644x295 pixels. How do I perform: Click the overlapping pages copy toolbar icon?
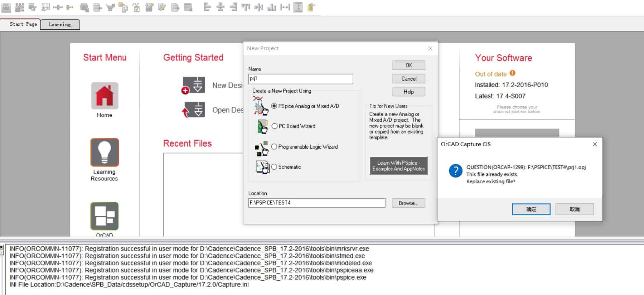pos(123,7)
